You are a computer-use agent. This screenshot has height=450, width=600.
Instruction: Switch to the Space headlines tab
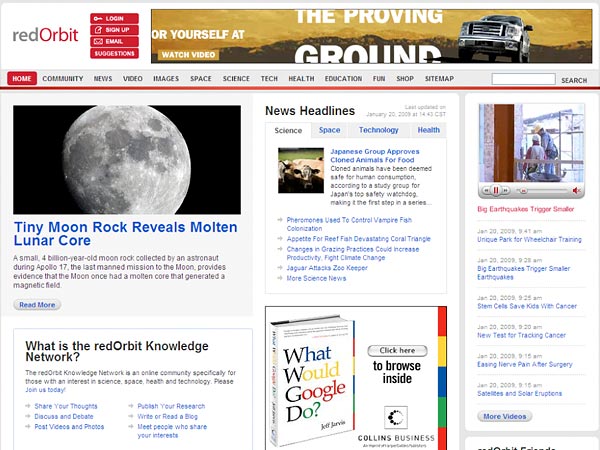[329, 130]
